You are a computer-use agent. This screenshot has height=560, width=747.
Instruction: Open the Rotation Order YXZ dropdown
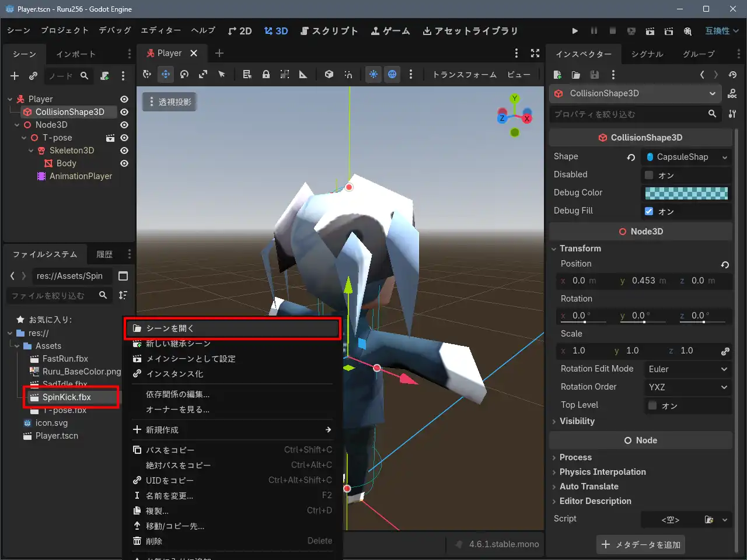click(x=687, y=387)
